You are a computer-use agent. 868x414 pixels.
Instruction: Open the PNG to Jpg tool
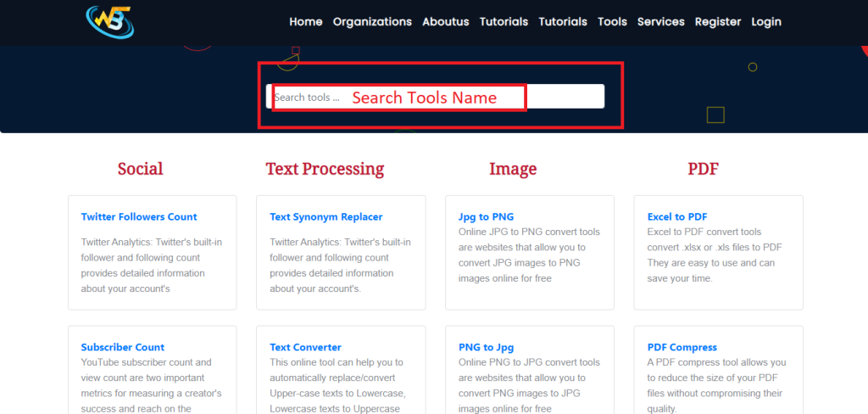pos(486,348)
